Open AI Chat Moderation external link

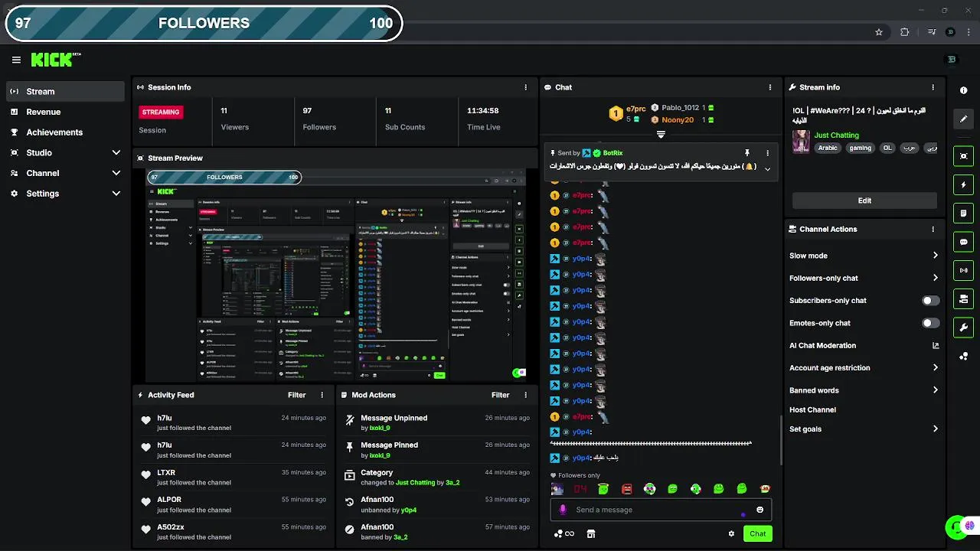point(935,345)
